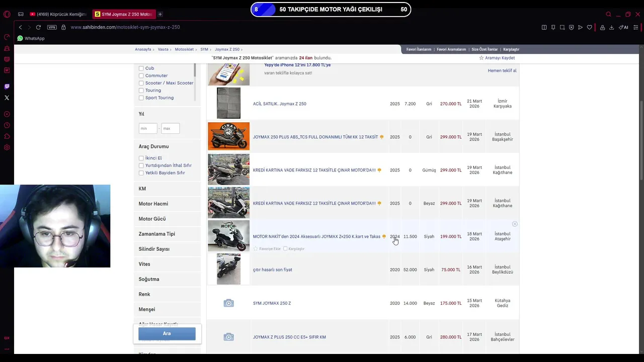Image resolution: width=644 pixels, height=362 pixels.
Task: Go to Motosiklet breadcrumb link
Action: tap(184, 49)
